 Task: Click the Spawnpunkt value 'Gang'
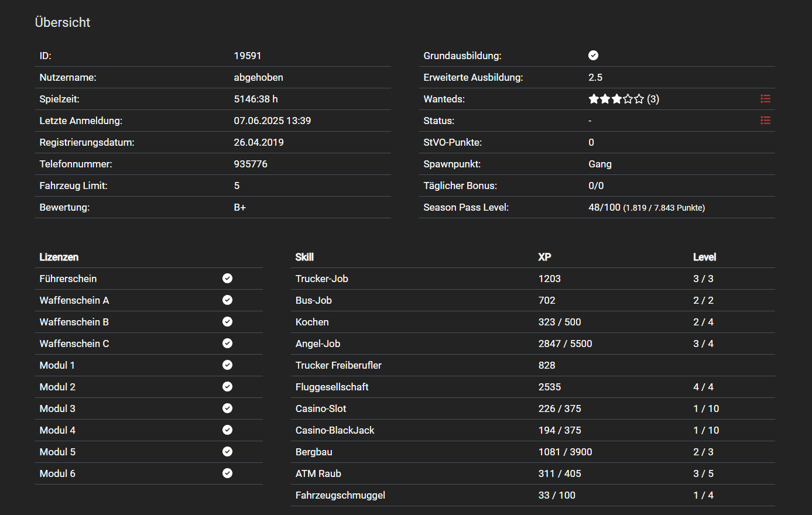click(600, 164)
